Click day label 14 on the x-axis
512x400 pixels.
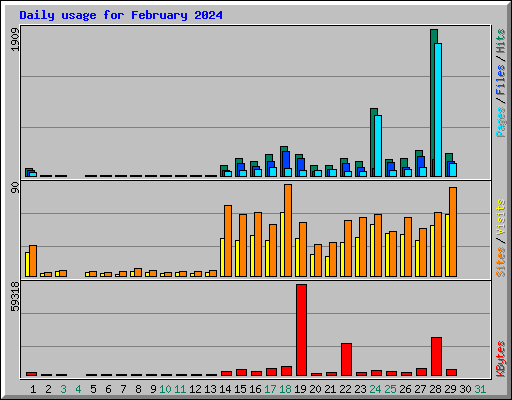[x=225, y=389]
